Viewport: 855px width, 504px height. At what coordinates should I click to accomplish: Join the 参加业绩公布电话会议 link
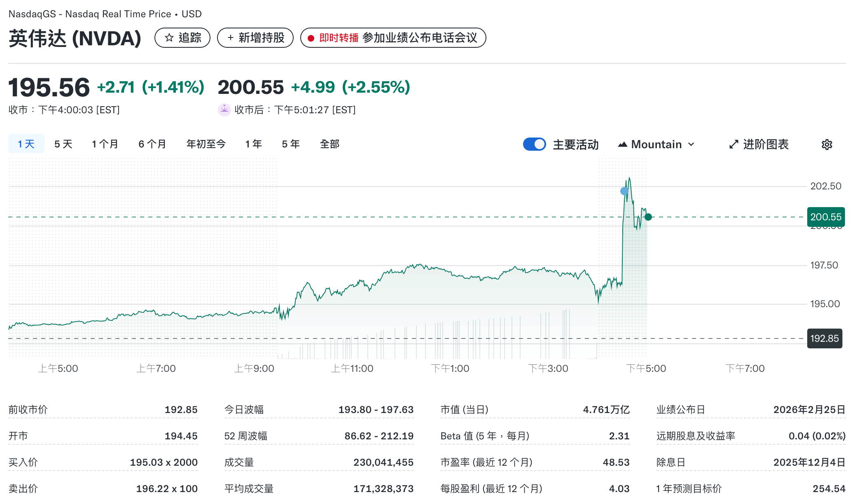[x=419, y=38]
